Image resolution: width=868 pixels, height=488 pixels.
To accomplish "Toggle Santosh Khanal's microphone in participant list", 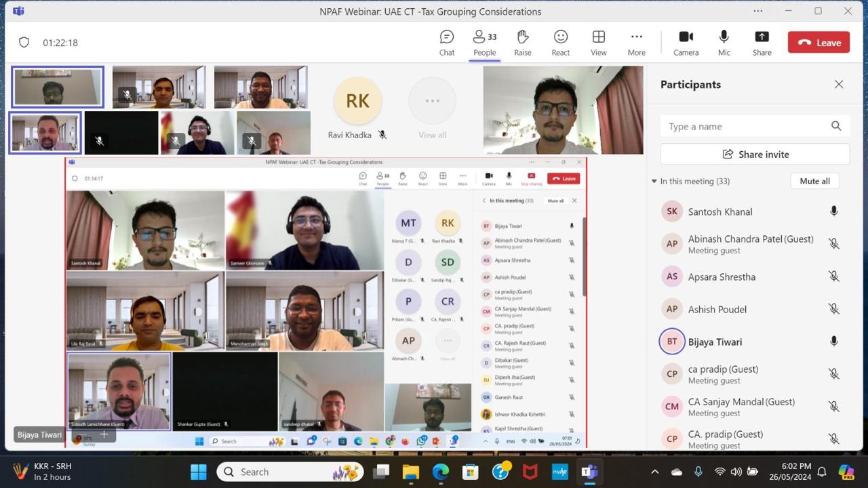I will pyautogui.click(x=833, y=211).
